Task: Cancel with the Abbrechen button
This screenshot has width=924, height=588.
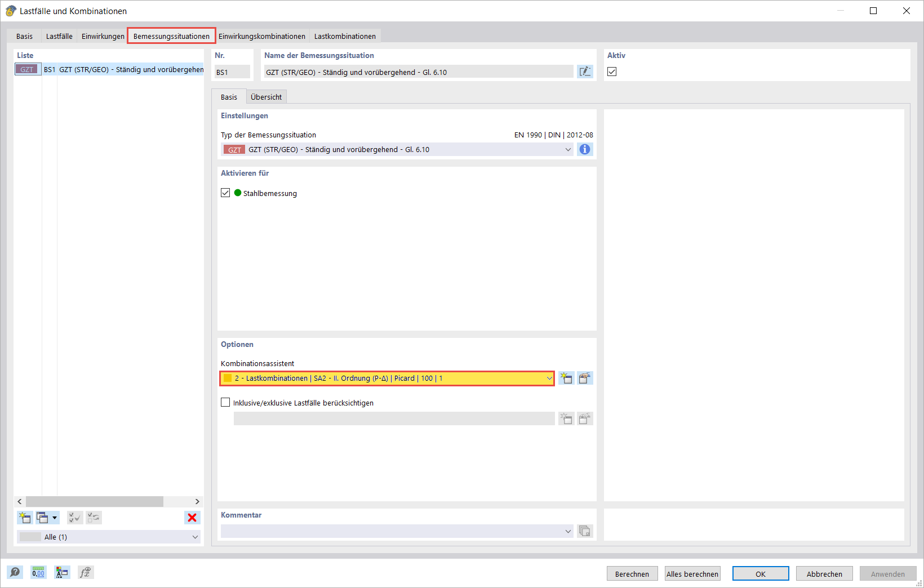Action: pos(824,573)
